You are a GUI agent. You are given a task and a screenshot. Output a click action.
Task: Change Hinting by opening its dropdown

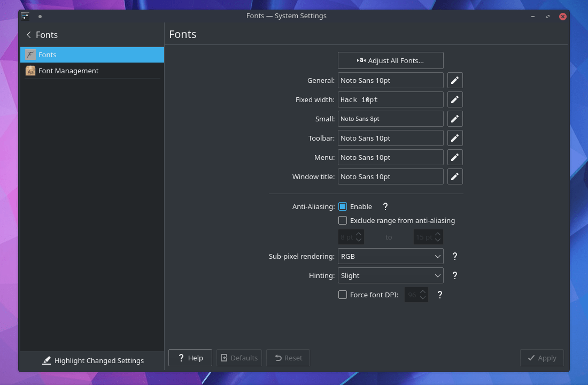390,275
